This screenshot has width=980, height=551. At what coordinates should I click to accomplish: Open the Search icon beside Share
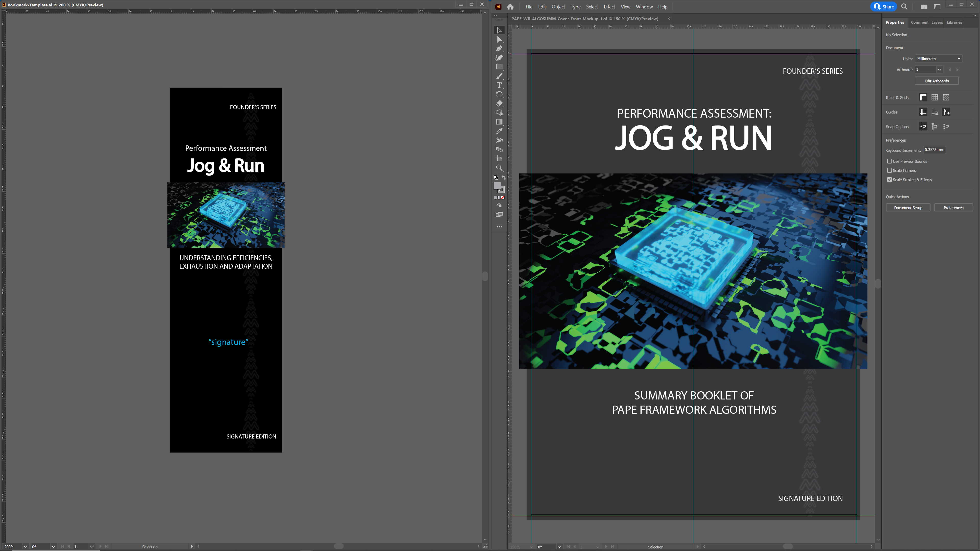(x=904, y=6)
